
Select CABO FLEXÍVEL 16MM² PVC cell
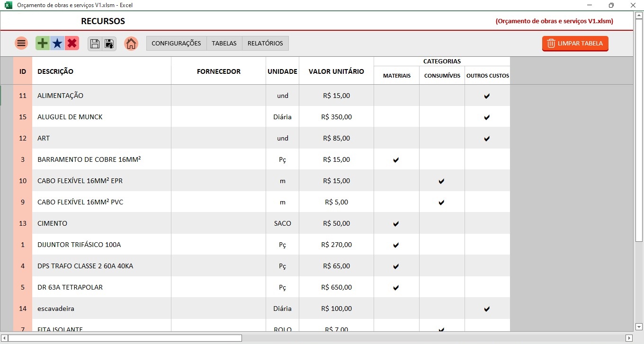click(x=101, y=202)
